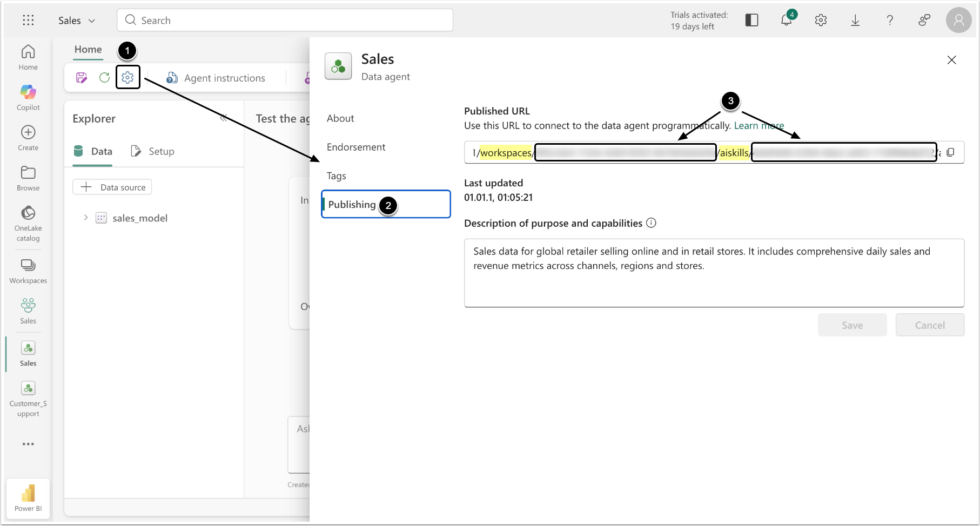This screenshot has width=980, height=526.
Task: Open the notifications bell
Action: pyautogui.click(x=787, y=21)
